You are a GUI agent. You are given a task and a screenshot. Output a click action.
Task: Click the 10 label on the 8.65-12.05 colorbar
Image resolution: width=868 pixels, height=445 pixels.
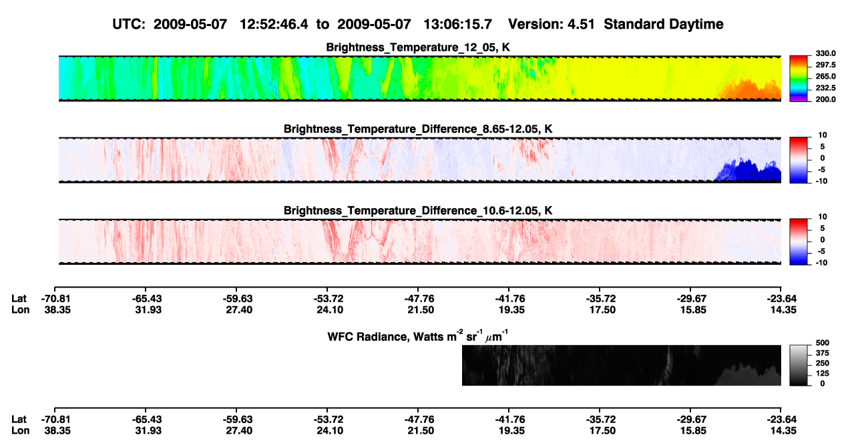(x=823, y=135)
